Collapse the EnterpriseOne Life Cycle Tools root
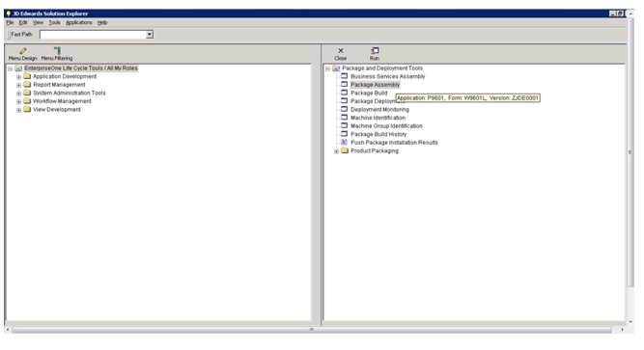The image size is (644, 350). click(x=10, y=68)
